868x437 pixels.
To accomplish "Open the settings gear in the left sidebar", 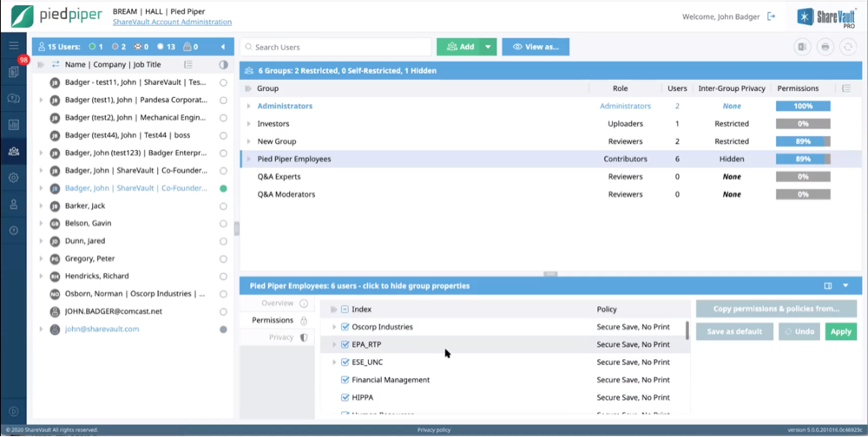I will [14, 178].
